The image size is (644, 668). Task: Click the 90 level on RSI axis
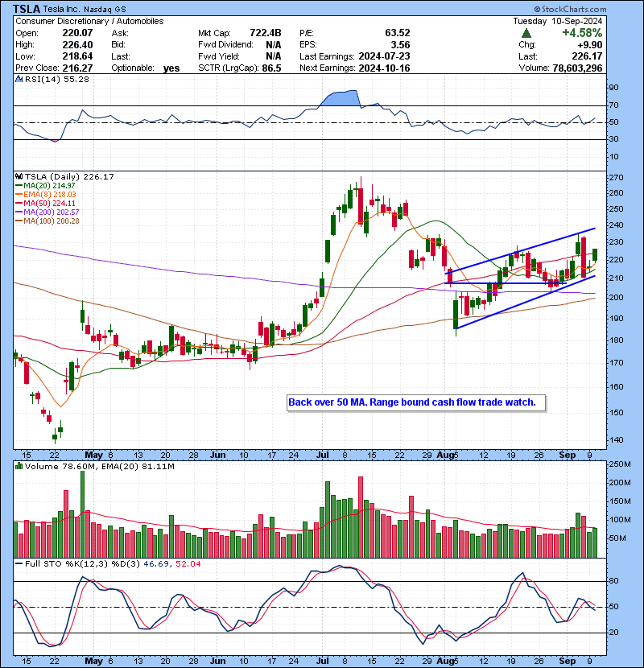tap(613, 88)
